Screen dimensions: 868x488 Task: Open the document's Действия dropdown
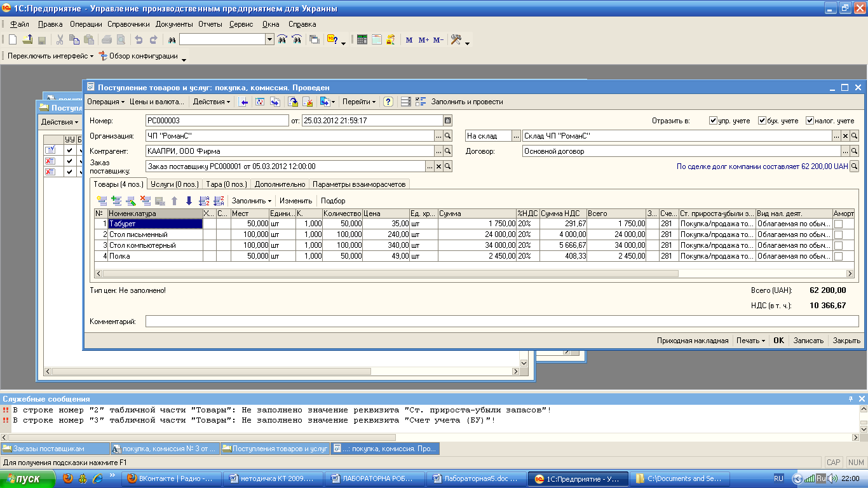click(x=212, y=102)
